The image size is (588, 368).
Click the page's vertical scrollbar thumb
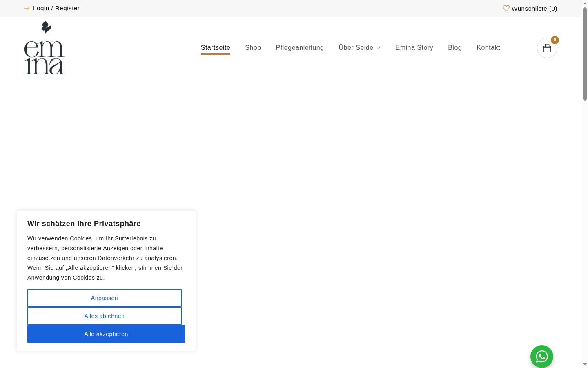585,53
